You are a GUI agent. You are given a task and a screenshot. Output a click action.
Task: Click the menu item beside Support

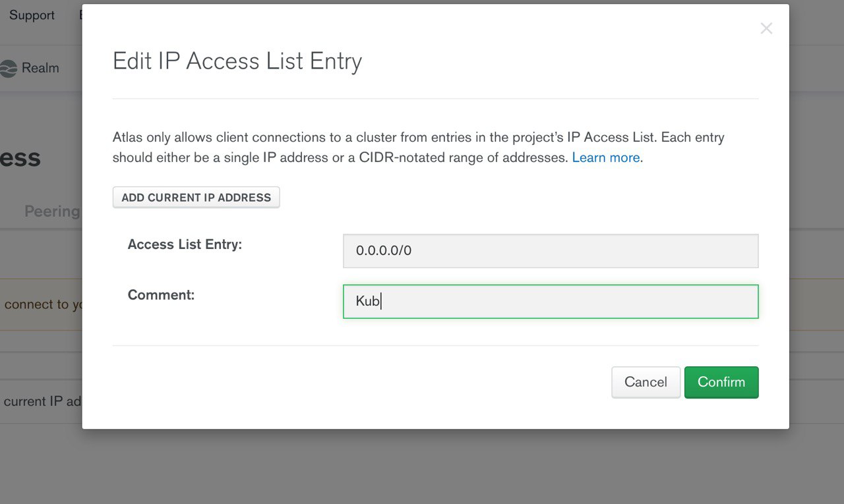point(80,15)
